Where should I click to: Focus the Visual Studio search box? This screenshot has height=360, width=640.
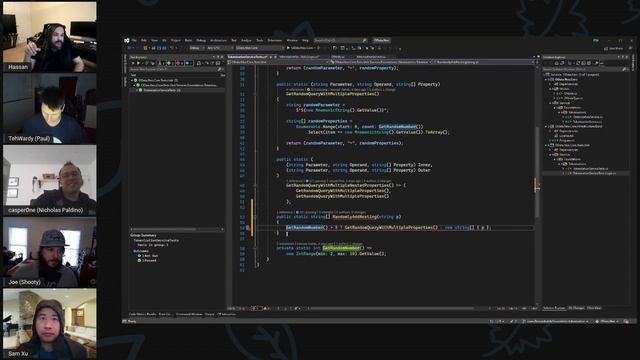[x=340, y=40]
